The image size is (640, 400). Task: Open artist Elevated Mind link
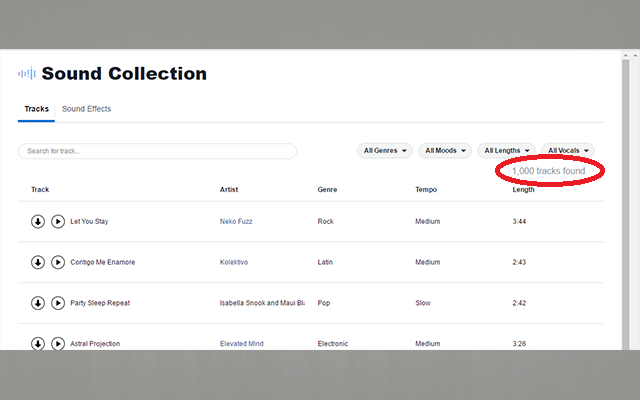[x=242, y=344]
